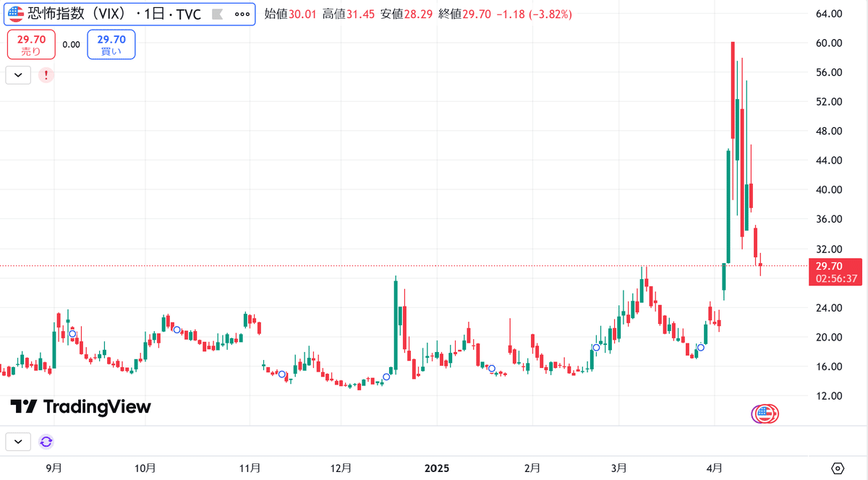Open the three-dots more menu in the symbol title
The width and height of the screenshot is (868, 480).
click(242, 14)
